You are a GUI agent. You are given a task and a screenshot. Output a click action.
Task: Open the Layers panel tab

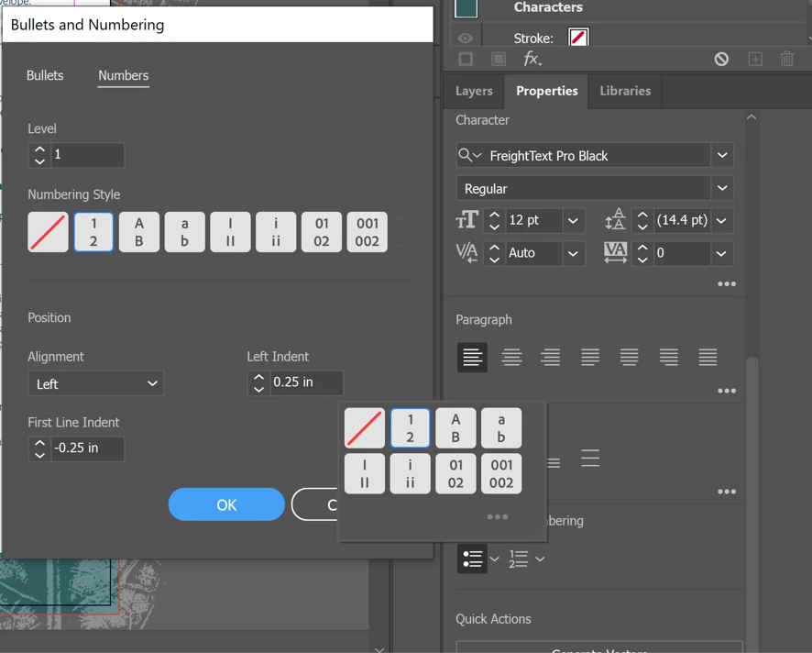(474, 91)
